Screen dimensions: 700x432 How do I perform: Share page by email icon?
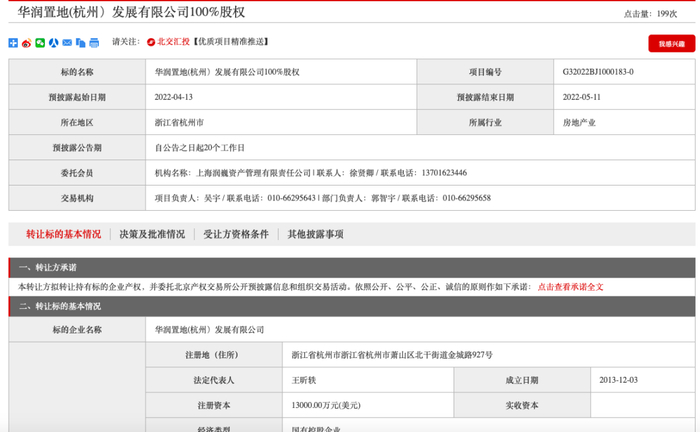coord(67,43)
